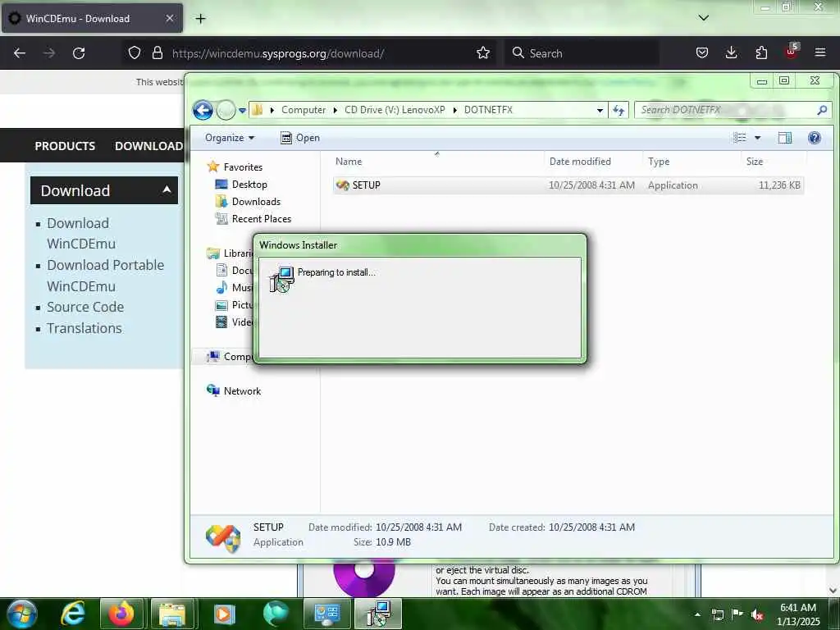Refresh the Explorer folder view

[619, 111]
